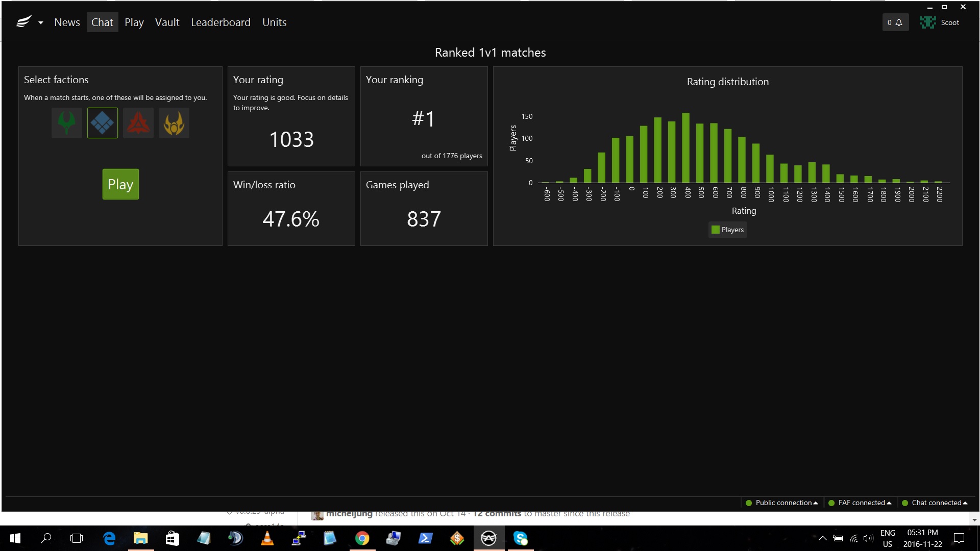Click the Scoot user avatar
The image size is (980, 551).
pos(927,22)
